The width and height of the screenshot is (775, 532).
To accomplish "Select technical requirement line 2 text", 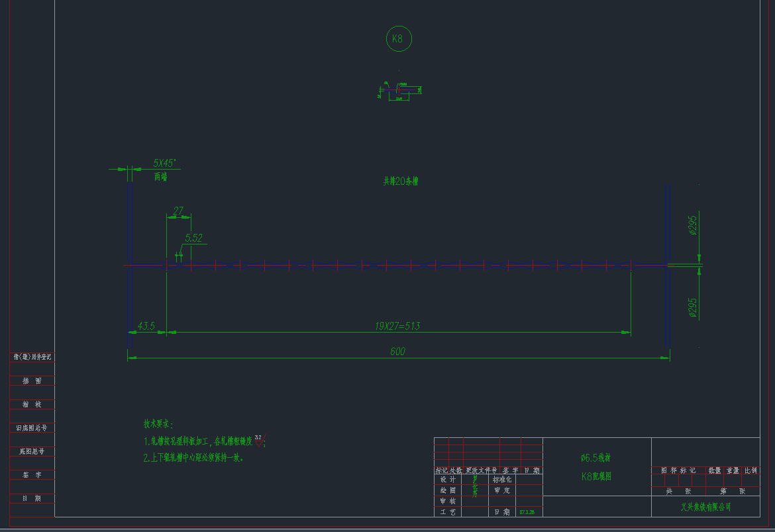I will click(x=193, y=457).
